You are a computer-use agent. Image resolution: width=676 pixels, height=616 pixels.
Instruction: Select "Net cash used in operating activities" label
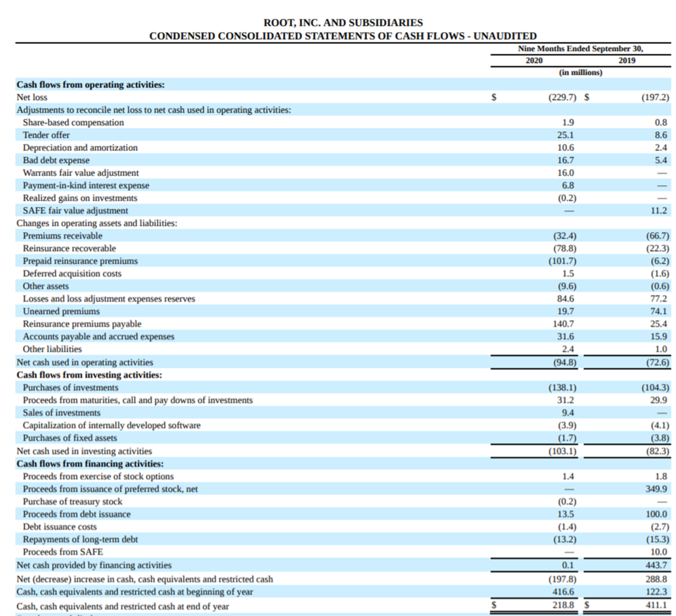coord(84,362)
